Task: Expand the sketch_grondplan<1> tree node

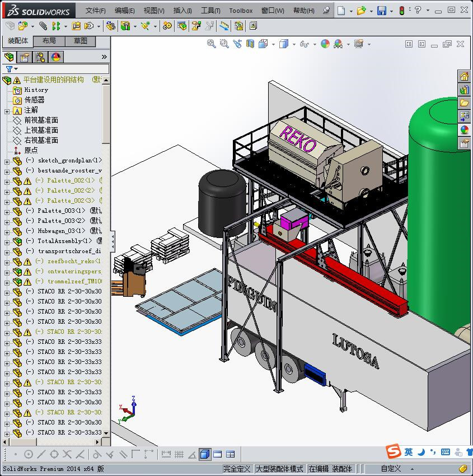Action: pyautogui.click(x=7, y=162)
